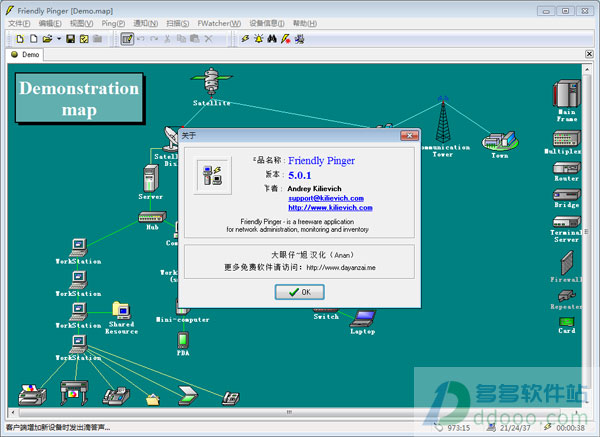
Task: Click the status bar message text
Action: (58, 428)
